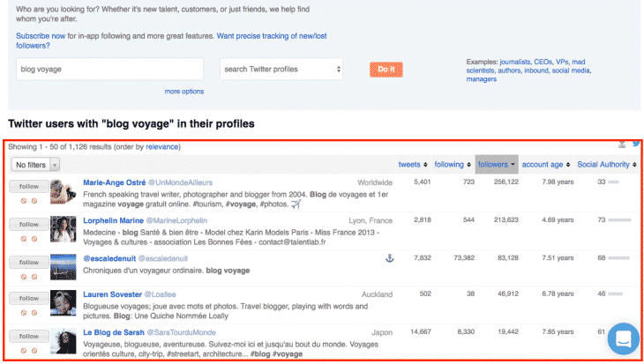Follow Le Blog de Sarah

[28, 337]
